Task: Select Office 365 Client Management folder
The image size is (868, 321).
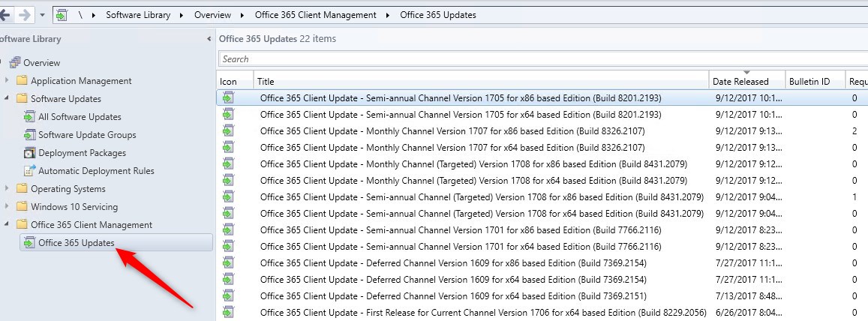Action: coord(92,225)
